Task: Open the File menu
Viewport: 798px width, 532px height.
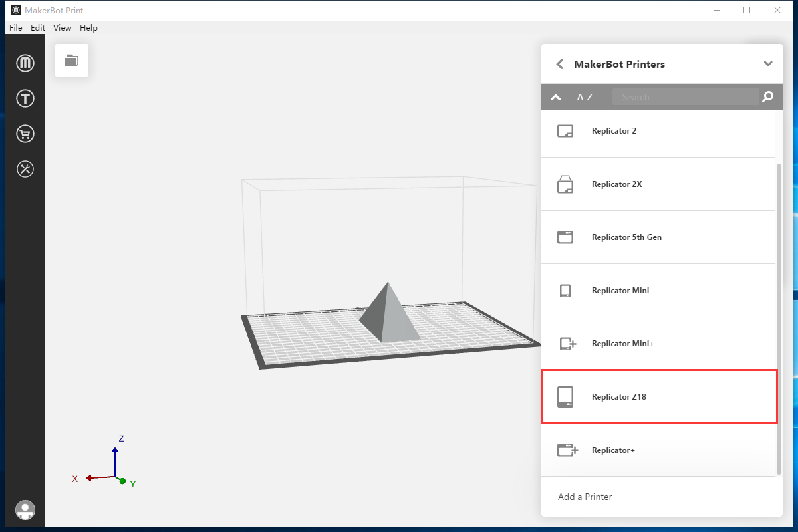Action: 16,28
